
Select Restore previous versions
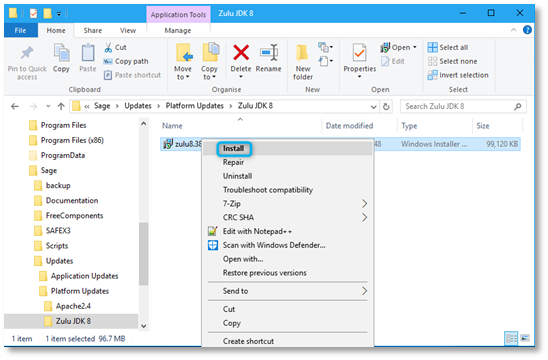(x=288, y=273)
